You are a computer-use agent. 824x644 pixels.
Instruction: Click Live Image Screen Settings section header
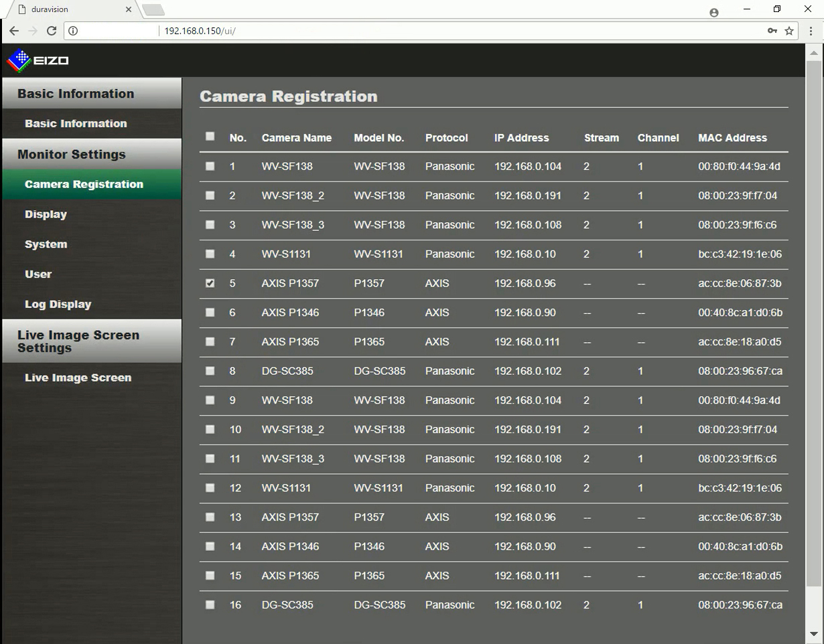pos(92,341)
